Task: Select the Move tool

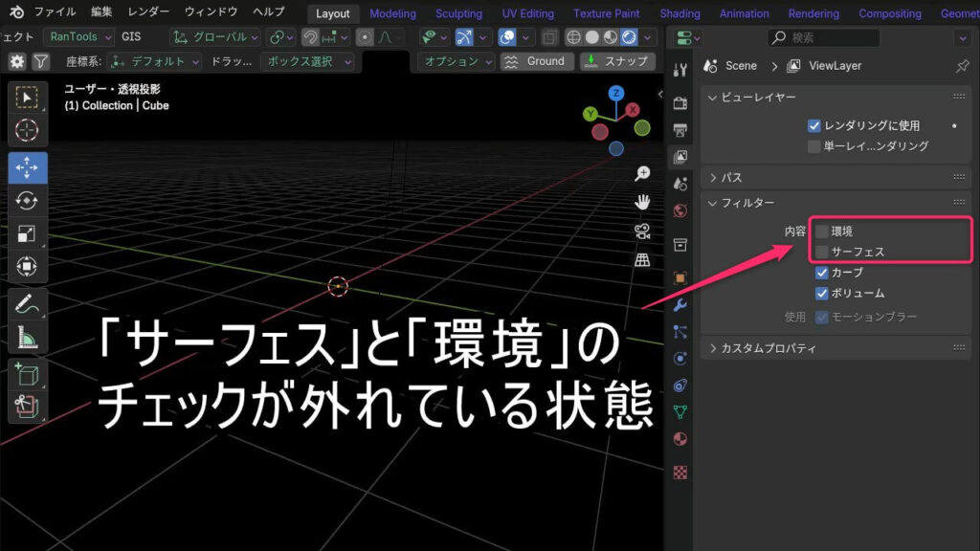Action: click(28, 167)
